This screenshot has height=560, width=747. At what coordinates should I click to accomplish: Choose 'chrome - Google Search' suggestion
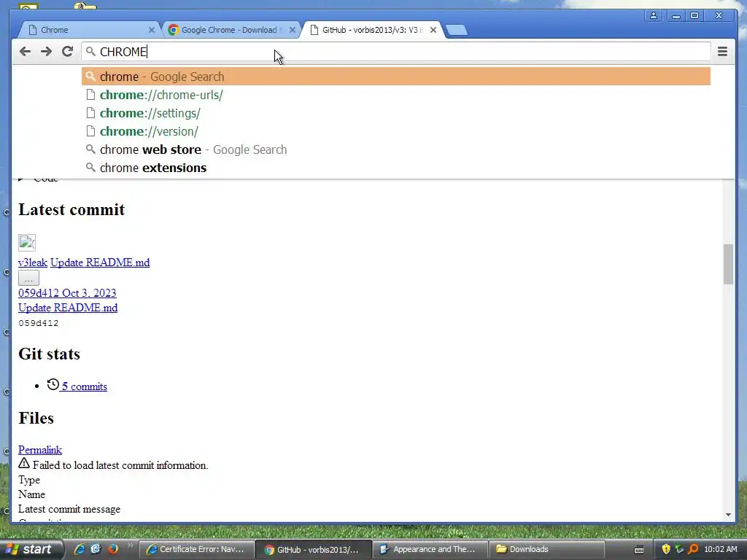click(x=396, y=77)
